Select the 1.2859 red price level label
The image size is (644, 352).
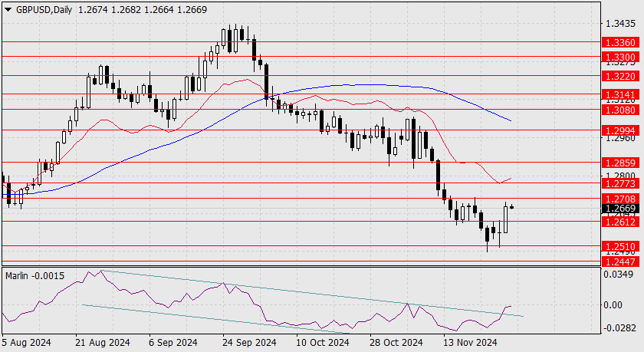click(620, 163)
